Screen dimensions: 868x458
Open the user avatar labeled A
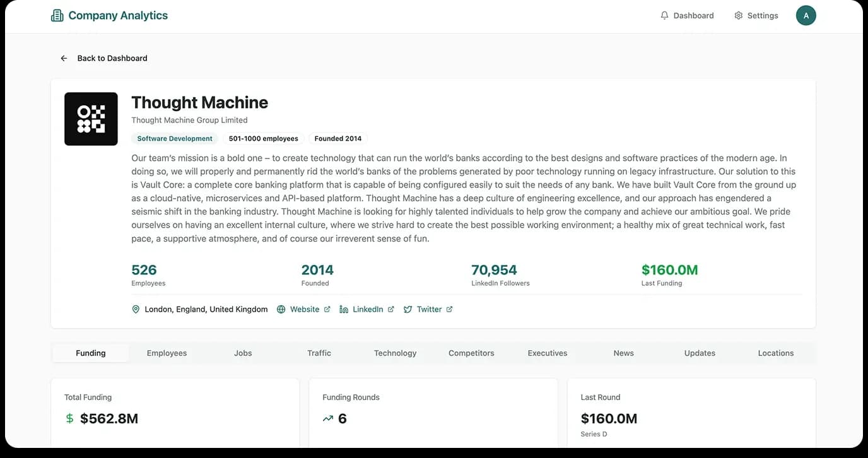pyautogui.click(x=806, y=16)
